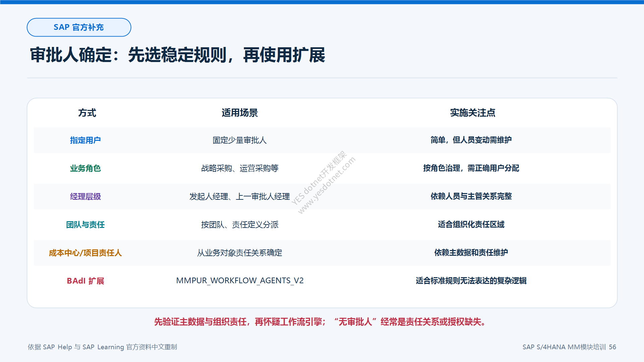This screenshot has width=644, height=362.
Task: Click the footer 'SAP S/4HANA MM模块培训 56'
Action: (569, 347)
